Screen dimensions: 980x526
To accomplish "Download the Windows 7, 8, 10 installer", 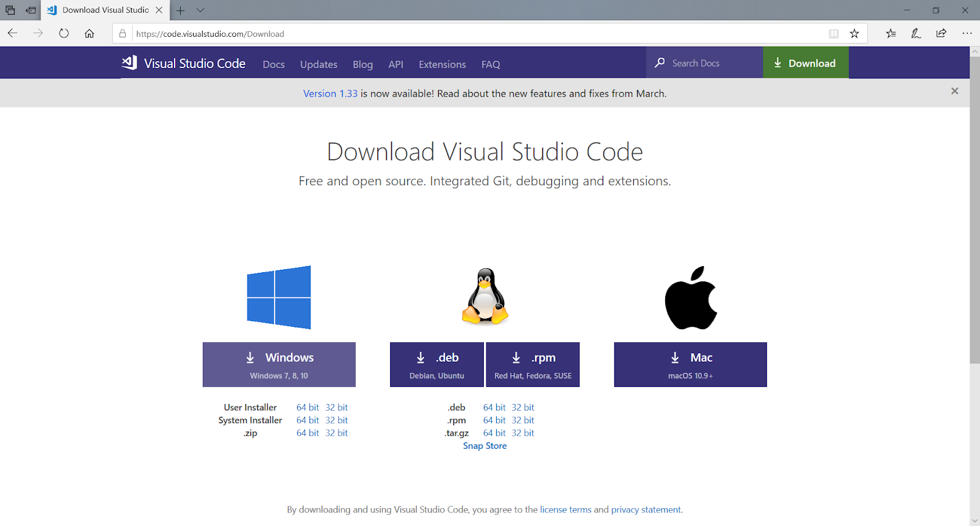I will pos(279,364).
